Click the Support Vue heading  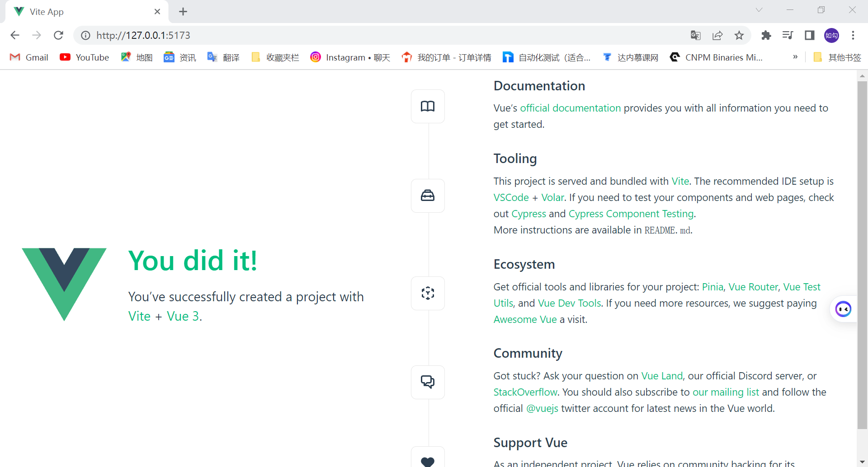(530, 443)
